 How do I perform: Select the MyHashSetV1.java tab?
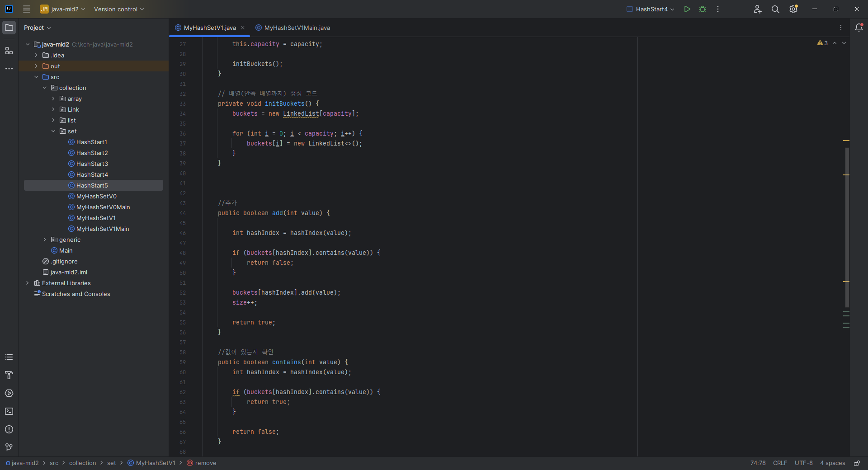(x=210, y=28)
